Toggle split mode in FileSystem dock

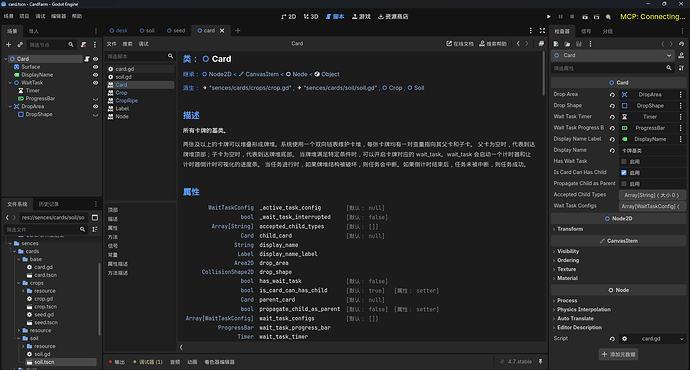pyautogui.click(x=95, y=218)
